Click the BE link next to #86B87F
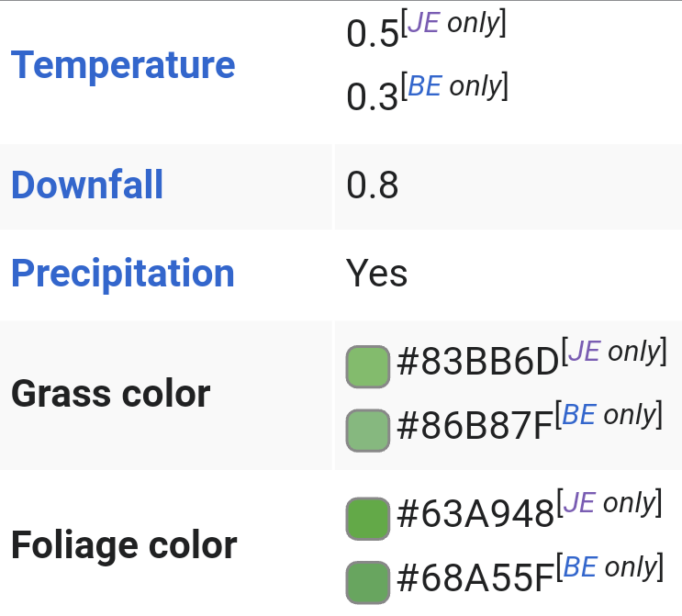682x616 pixels. (579, 415)
